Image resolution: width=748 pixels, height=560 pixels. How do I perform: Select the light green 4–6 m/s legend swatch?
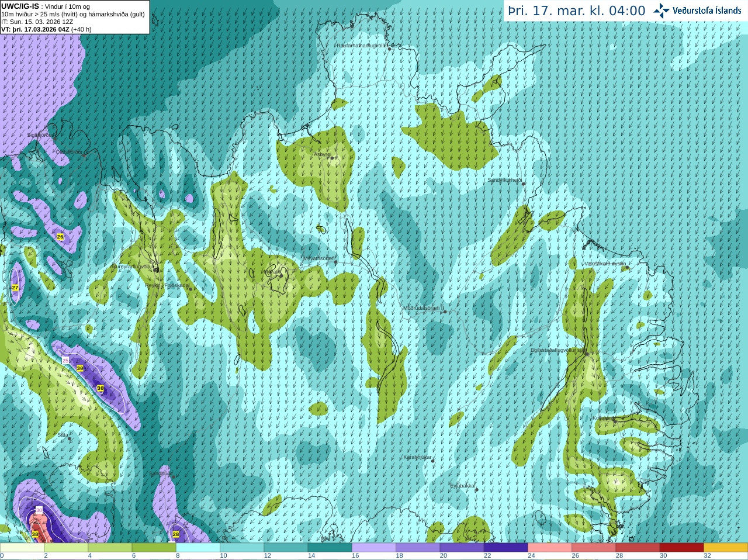tap(110, 548)
